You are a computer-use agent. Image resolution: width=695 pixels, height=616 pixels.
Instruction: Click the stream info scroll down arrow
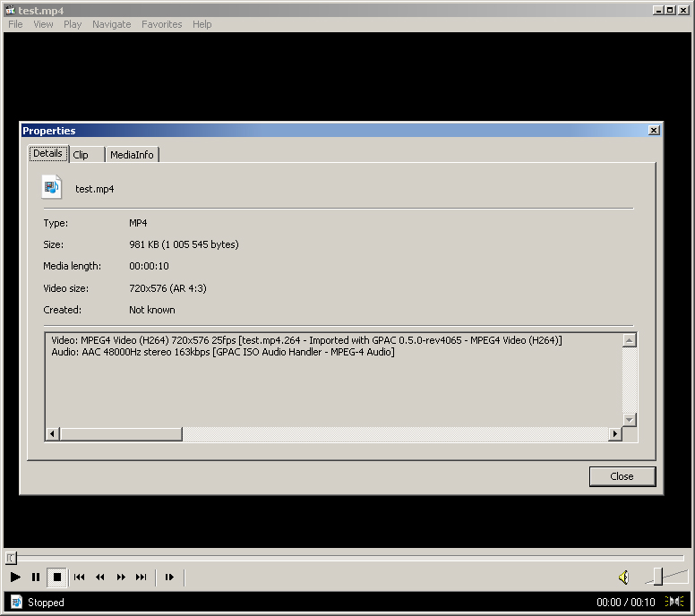(x=630, y=419)
